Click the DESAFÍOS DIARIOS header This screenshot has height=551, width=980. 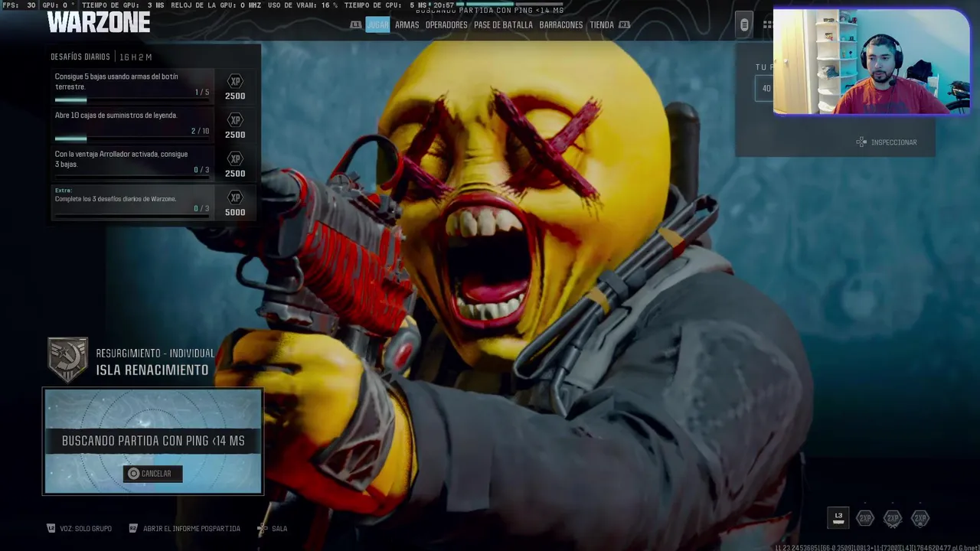coord(80,57)
